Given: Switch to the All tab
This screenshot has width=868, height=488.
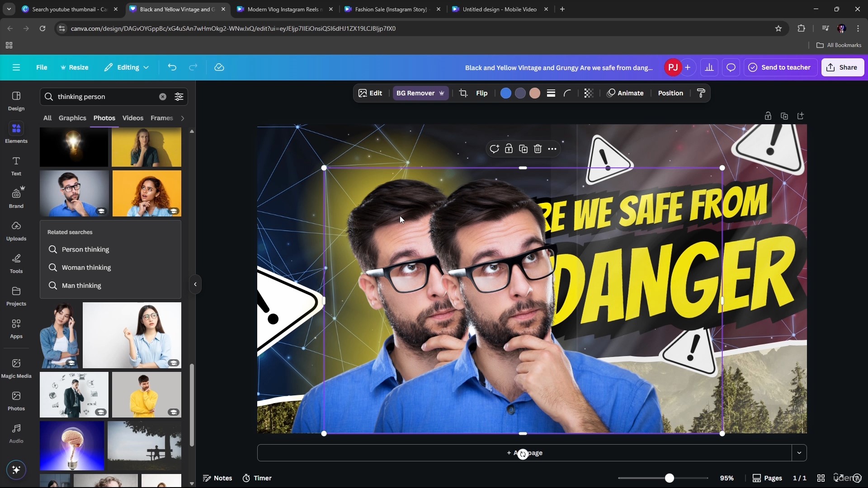Looking at the screenshot, I should [x=47, y=118].
